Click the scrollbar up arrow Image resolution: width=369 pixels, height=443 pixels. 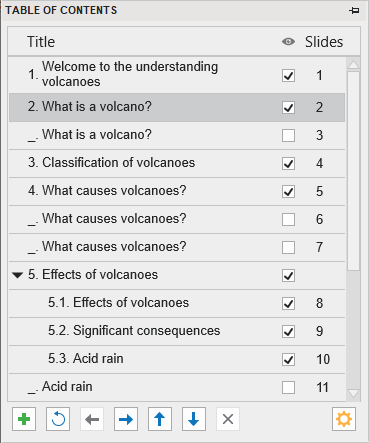pyautogui.click(x=353, y=64)
